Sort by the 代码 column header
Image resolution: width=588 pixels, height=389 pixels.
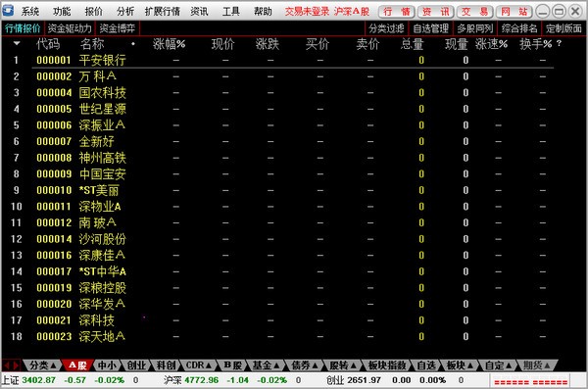pyautogui.click(x=48, y=44)
